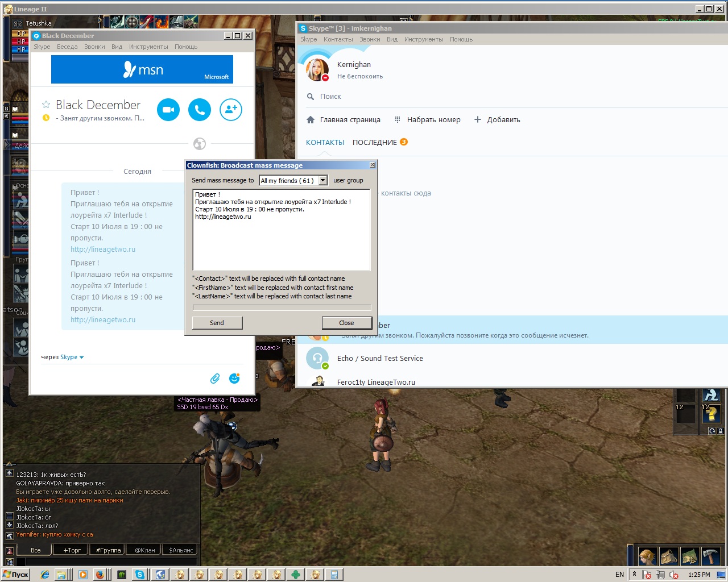Open Skype from the taskbar
Viewport: 728px width, 582px height.
coord(139,575)
